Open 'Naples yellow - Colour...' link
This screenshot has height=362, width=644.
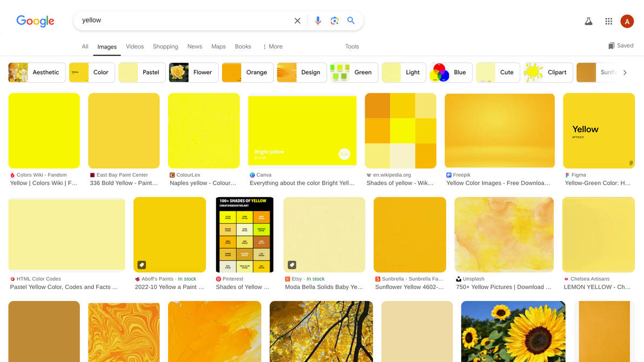tap(203, 183)
